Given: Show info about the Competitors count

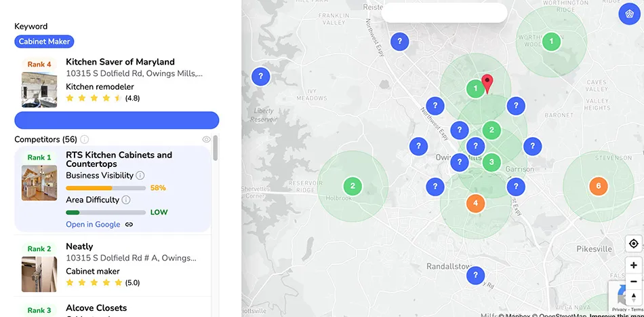Looking at the screenshot, I should (84, 139).
